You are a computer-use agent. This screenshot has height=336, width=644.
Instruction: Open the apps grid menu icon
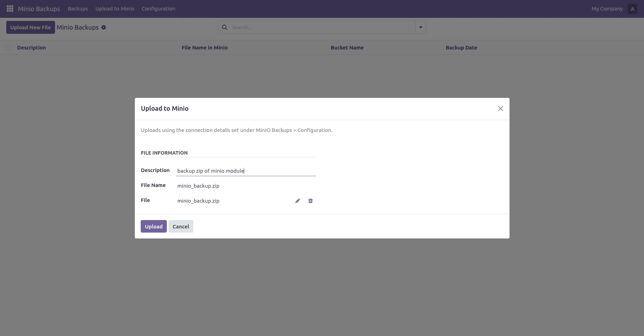pyautogui.click(x=10, y=8)
